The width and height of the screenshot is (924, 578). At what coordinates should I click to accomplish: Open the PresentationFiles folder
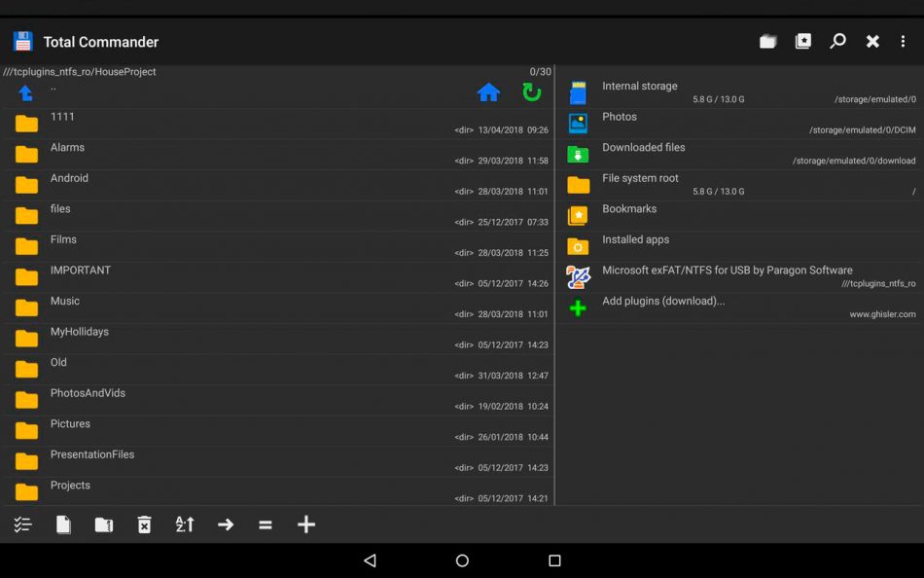(x=279, y=460)
